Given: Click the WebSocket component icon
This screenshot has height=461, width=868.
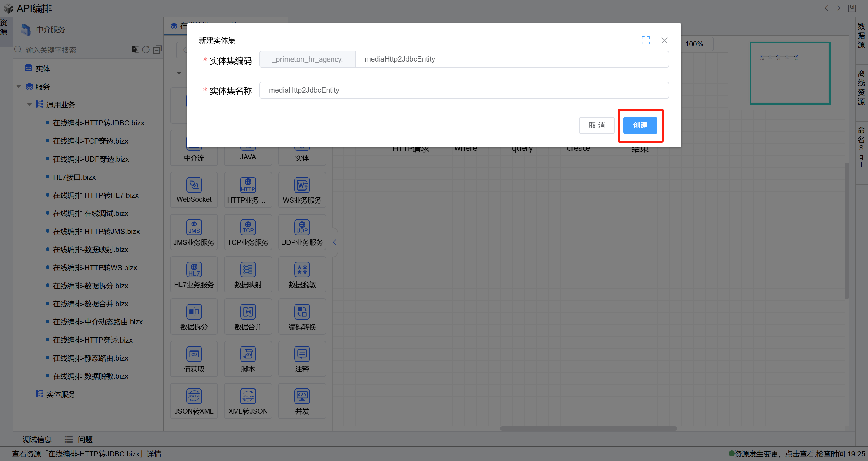Looking at the screenshot, I should tap(194, 185).
